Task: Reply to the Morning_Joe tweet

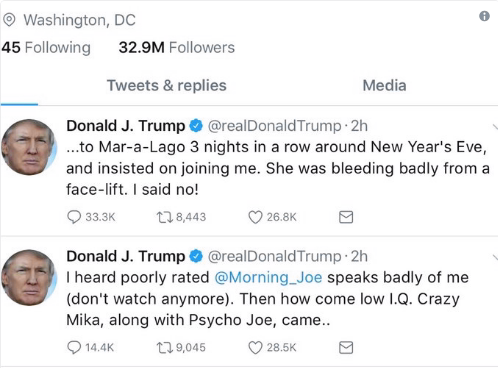Action: tap(74, 347)
